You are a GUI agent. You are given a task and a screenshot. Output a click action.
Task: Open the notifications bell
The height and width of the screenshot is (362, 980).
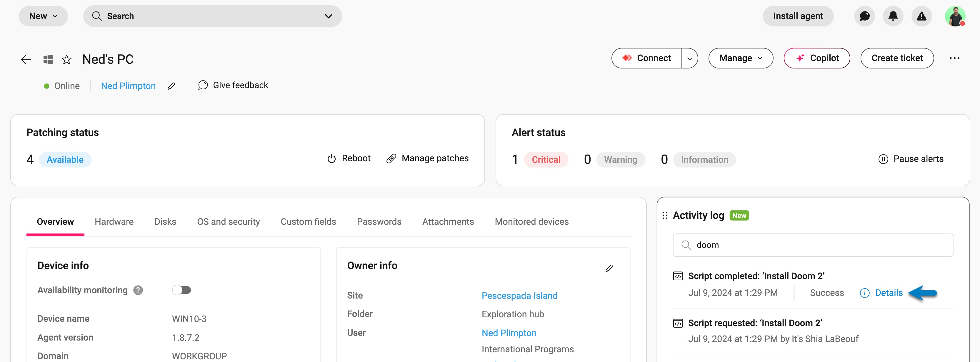[893, 16]
